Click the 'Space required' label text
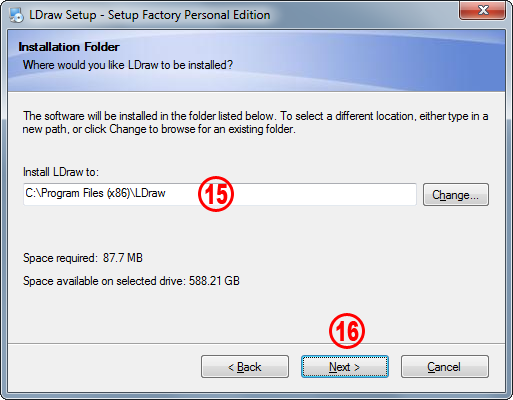The width and height of the screenshot is (513, 400). pos(60,258)
